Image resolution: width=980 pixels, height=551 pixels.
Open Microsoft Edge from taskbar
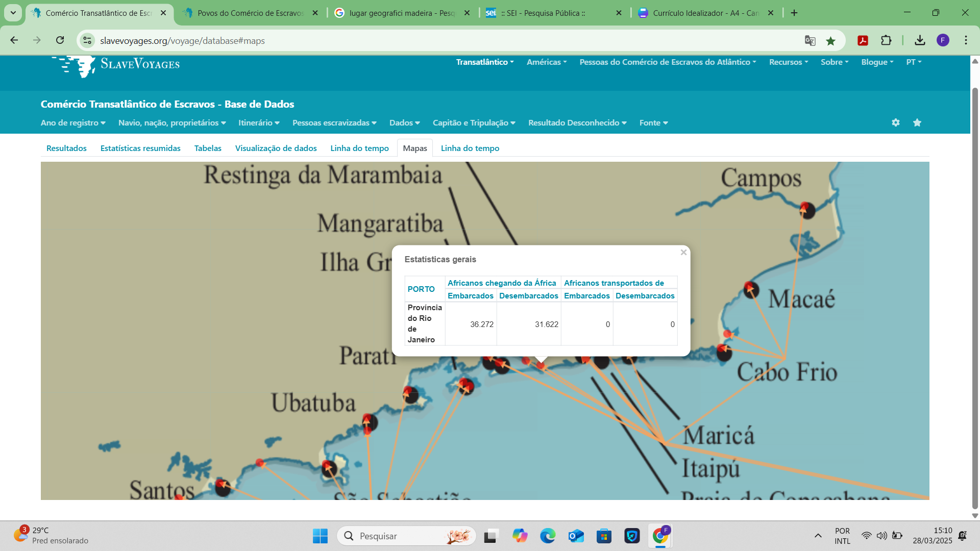coord(548,536)
